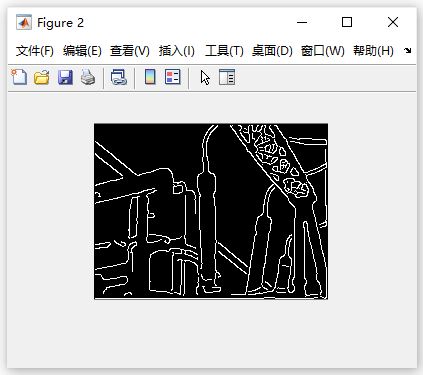This screenshot has width=423, height=375.
Task: Click the link plot toolbar icon
Action: pyautogui.click(x=119, y=77)
